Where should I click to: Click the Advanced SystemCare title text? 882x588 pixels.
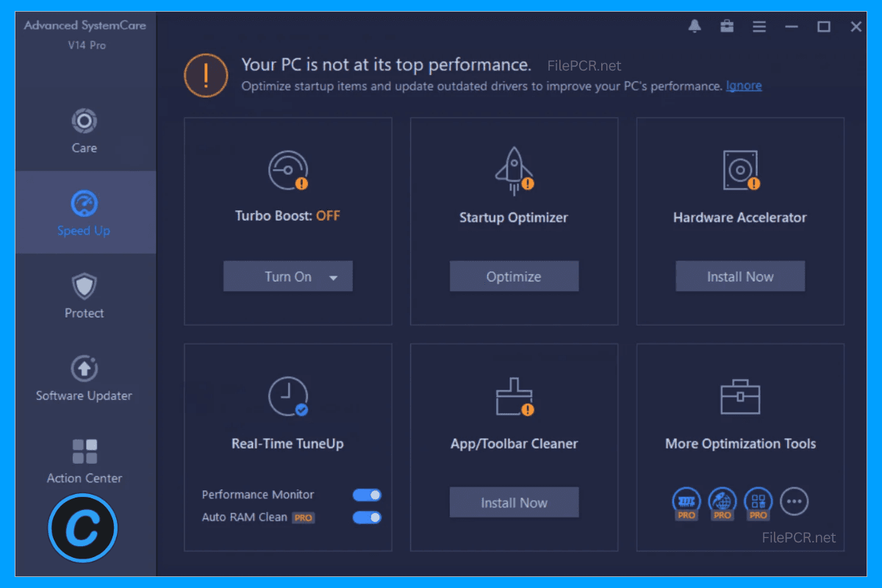[85, 26]
